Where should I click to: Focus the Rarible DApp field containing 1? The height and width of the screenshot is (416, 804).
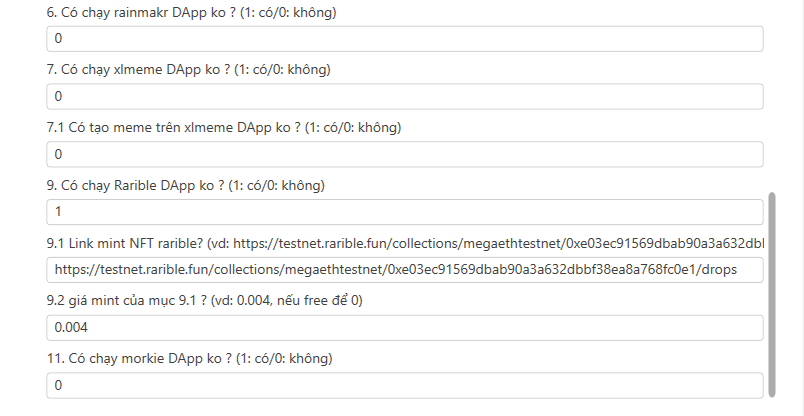(405, 212)
